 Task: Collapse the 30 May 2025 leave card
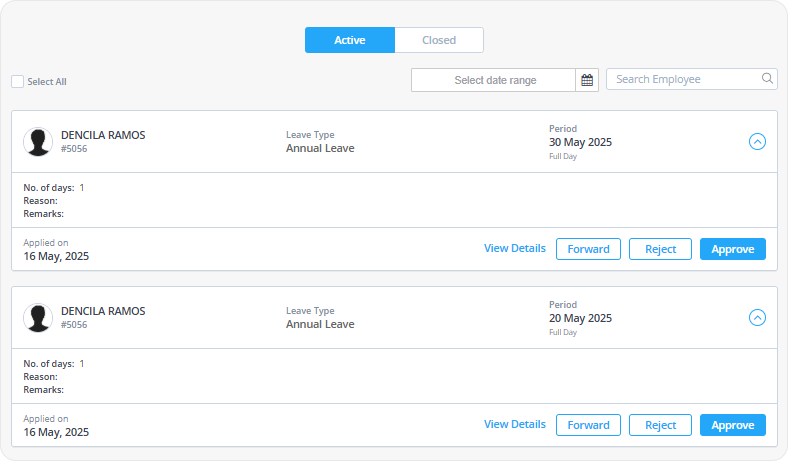coord(757,142)
